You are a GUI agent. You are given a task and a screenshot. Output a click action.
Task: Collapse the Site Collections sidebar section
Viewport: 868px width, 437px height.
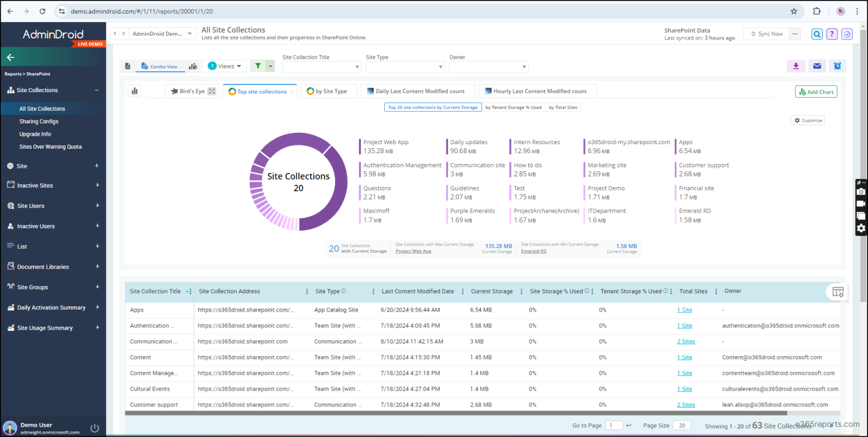pos(97,90)
